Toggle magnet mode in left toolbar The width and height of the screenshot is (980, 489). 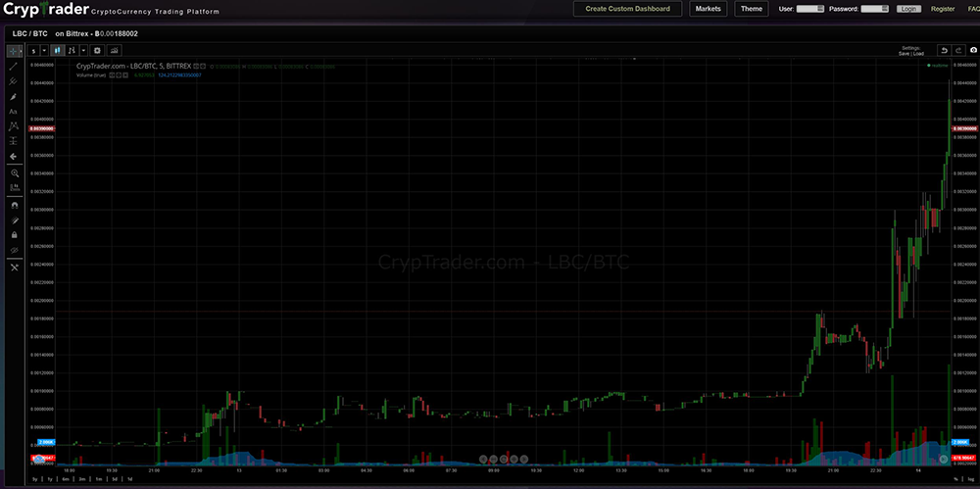point(14,206)
